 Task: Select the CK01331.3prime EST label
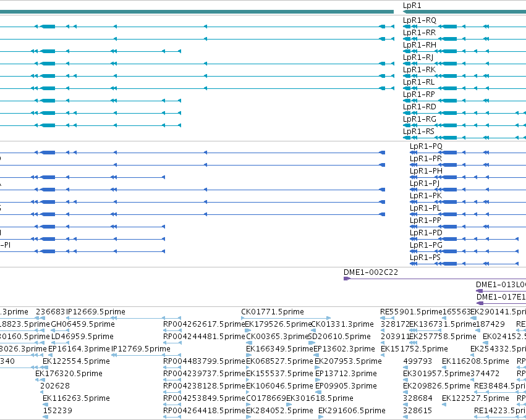342,324
